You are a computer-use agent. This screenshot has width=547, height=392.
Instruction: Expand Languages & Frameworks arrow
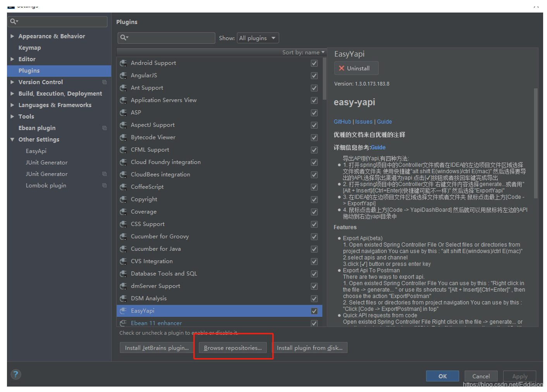[x=12, y=105]
